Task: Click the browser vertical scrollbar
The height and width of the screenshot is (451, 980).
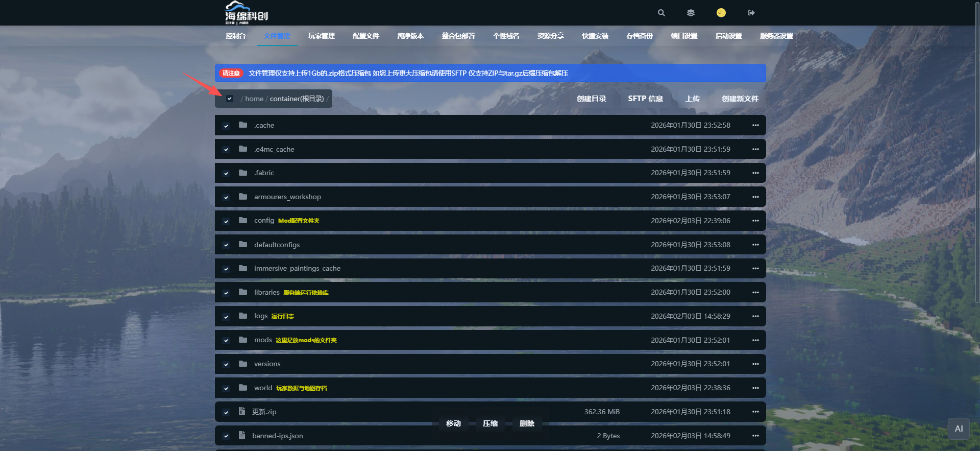Action: pyautogui.click(x=976, y=204)
